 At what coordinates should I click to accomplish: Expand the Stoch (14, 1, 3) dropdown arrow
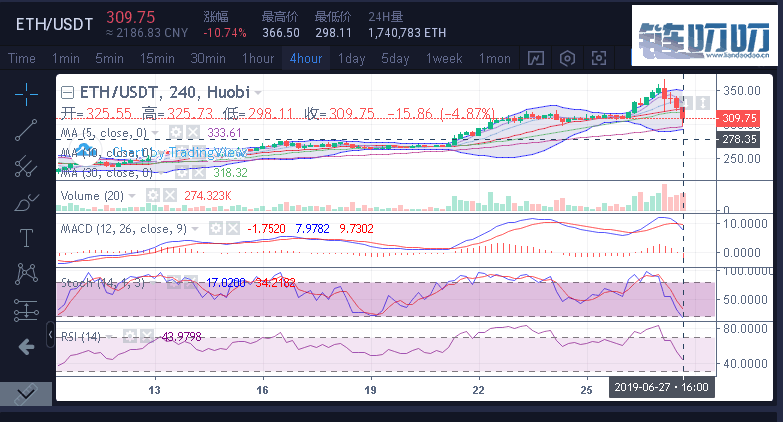(153, 283)
